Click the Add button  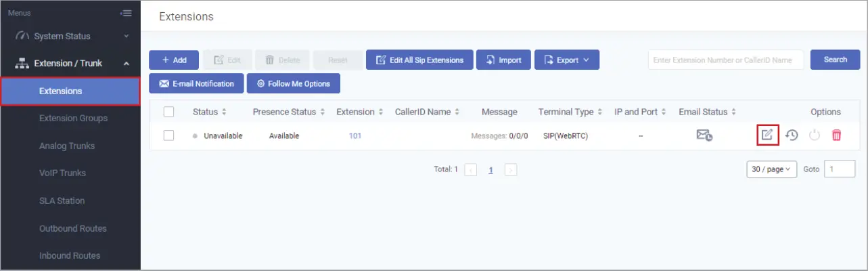point(174,60)
